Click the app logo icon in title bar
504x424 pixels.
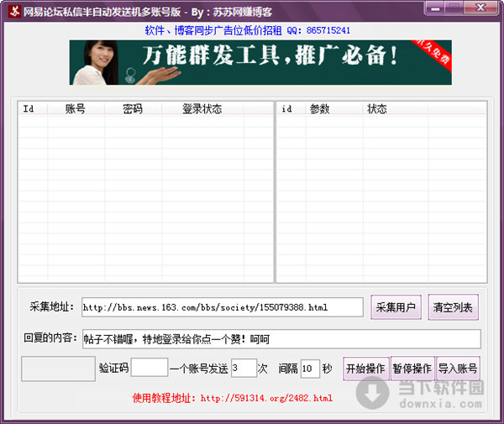[x=14, y=12]
